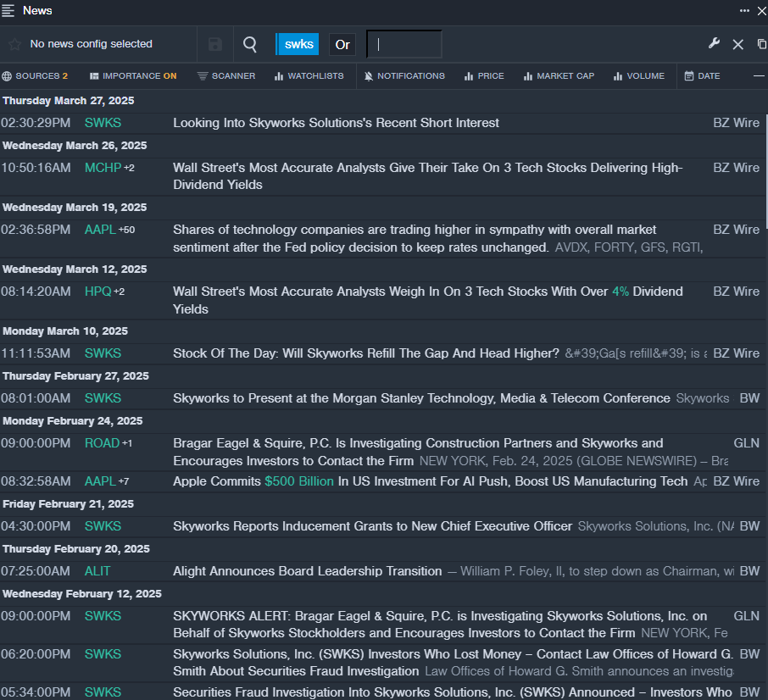Open the hamburger menu beside News title
This screenshot has width=768, height=700.
coord(8,11)
